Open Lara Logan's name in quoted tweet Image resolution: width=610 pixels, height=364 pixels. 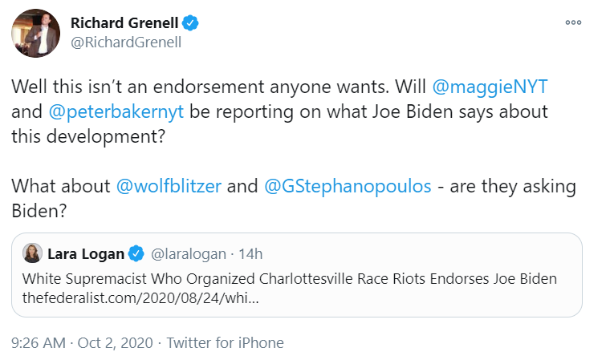(86, 253)
